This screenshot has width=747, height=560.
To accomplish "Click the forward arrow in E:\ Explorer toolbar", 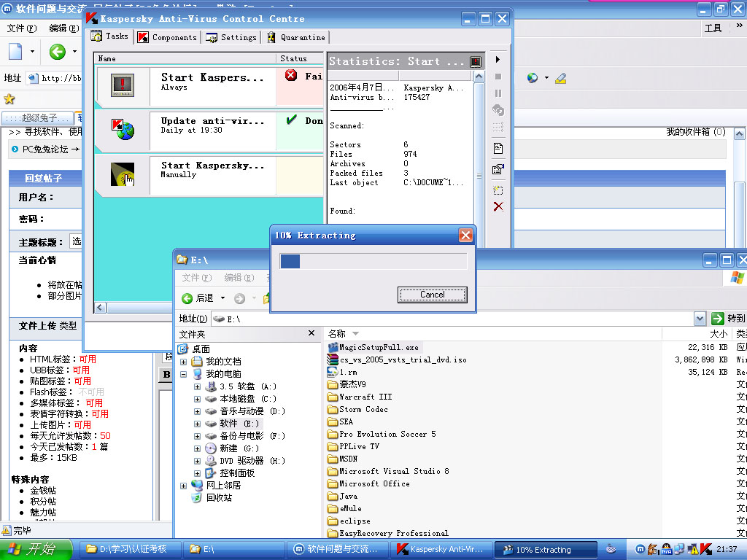I will click(x=239, y=298).
